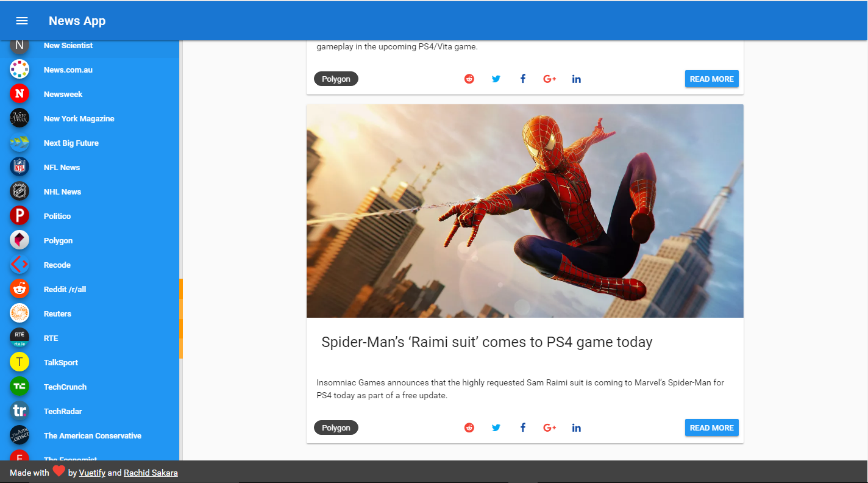This screenshot has height=483, width=868.
Task: Click the Spider-Man article image
Action: [x=525, y=211]
